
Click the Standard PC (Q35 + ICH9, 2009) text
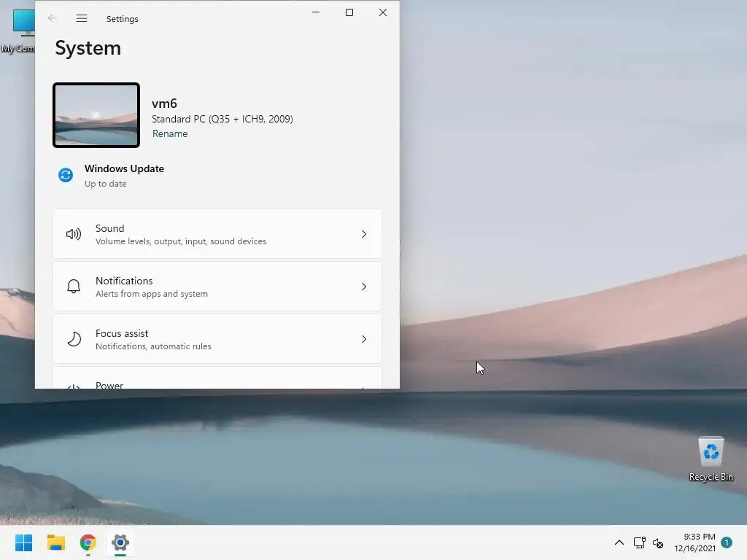pos(222,119)
